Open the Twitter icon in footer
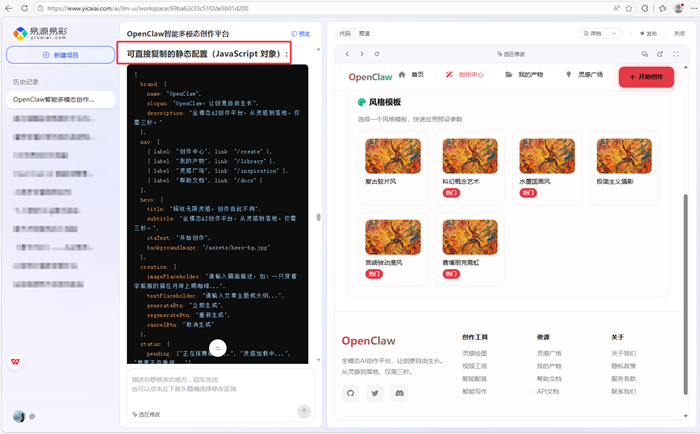 375,393
